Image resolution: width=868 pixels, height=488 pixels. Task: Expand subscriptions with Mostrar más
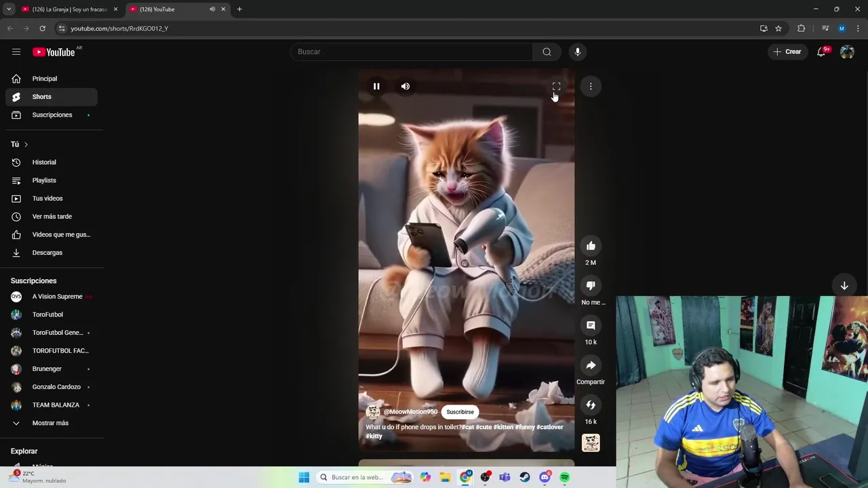52,423
